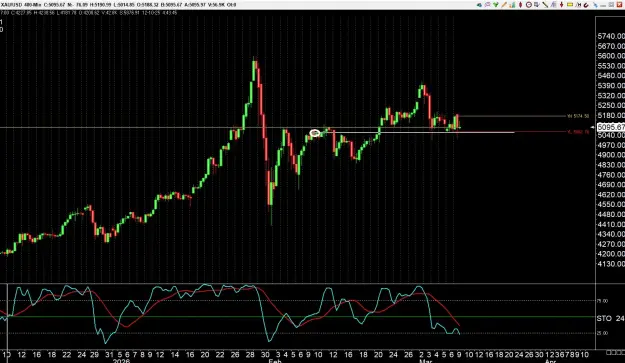Minimize the chart window
This screenshot has height=363, width=625.
point(603,5)
